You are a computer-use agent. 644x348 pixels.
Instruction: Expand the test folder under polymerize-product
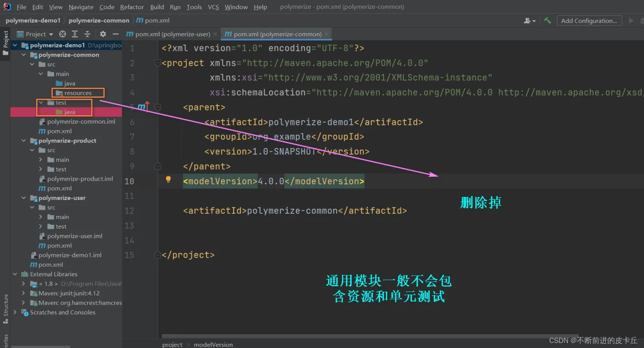tap(40, 169)
